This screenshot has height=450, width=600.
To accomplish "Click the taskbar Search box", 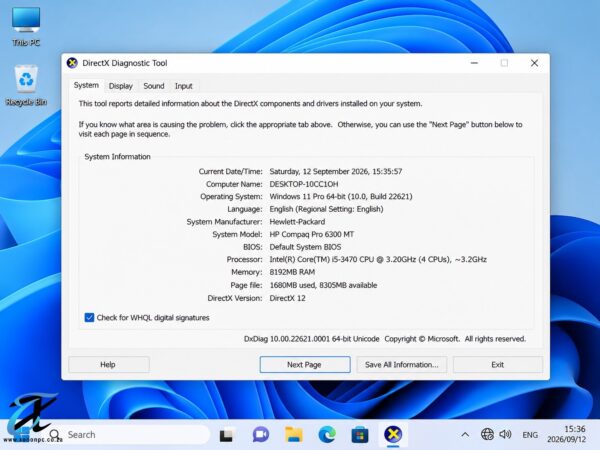I will click(130, 435).
